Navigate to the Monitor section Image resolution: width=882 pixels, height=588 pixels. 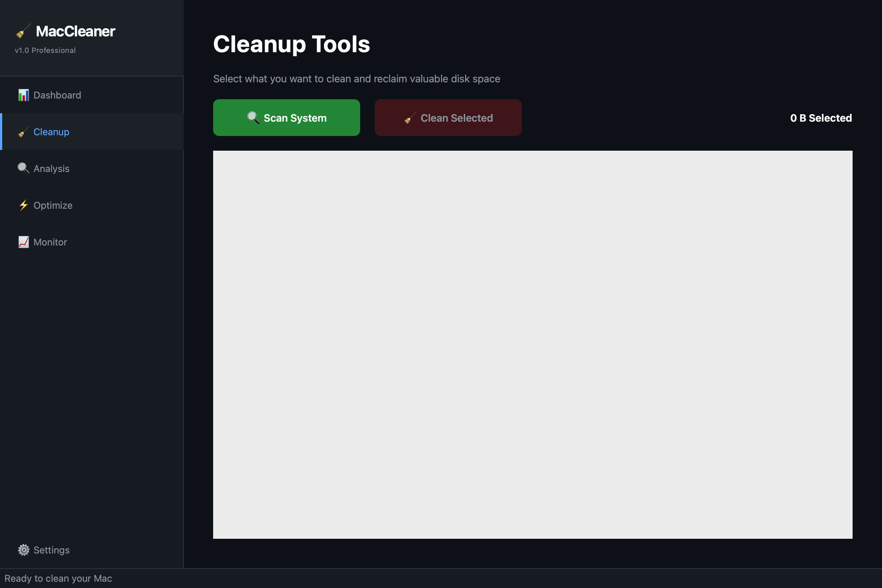tap(50, 242)
